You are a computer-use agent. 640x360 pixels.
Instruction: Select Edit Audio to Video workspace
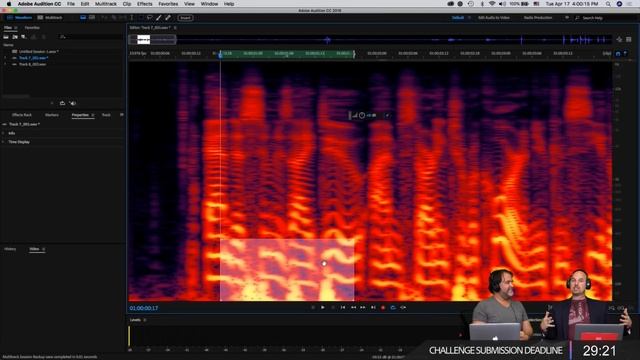[493, 18]
